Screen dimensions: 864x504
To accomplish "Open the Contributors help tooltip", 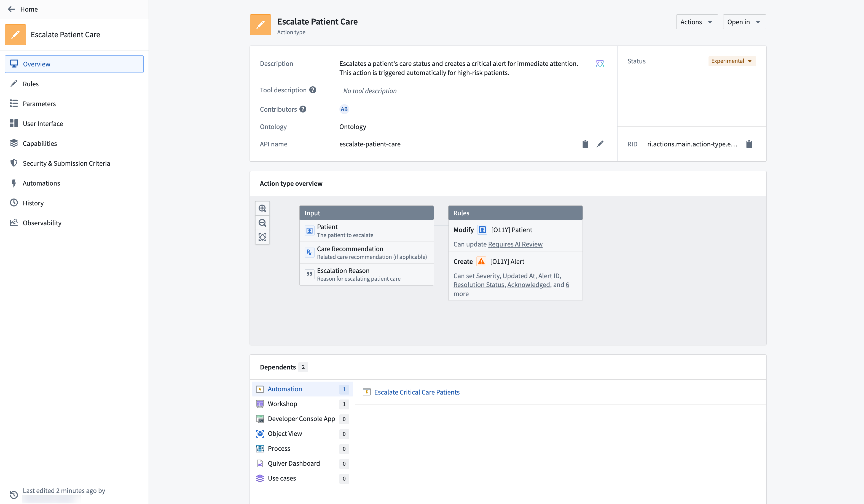I will 303,109.
